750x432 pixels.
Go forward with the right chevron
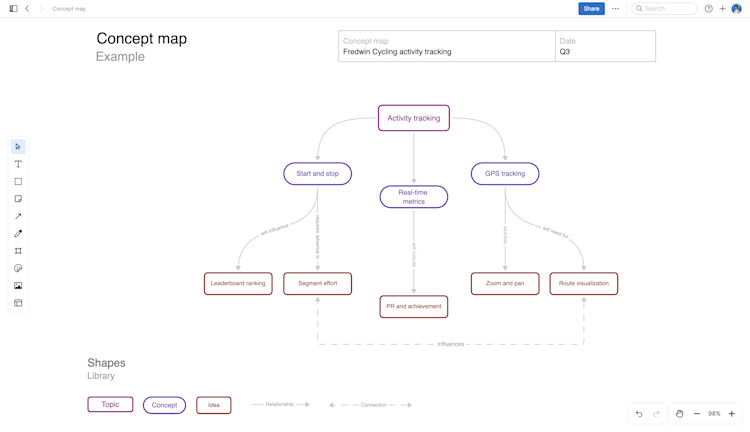pos(41,9)
